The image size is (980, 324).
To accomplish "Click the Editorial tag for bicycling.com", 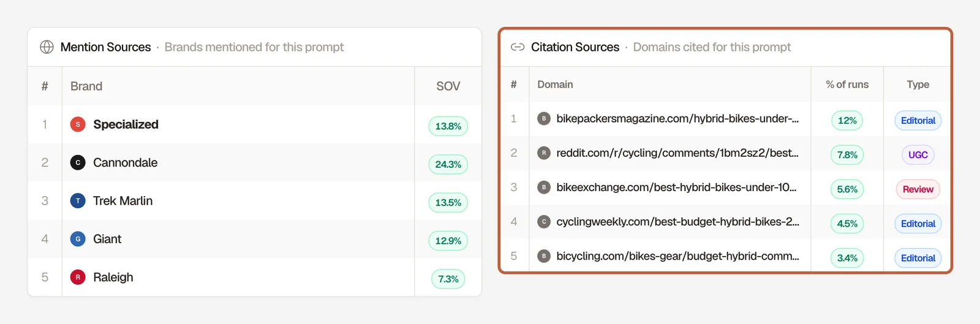I will click(x=918, y=258).
